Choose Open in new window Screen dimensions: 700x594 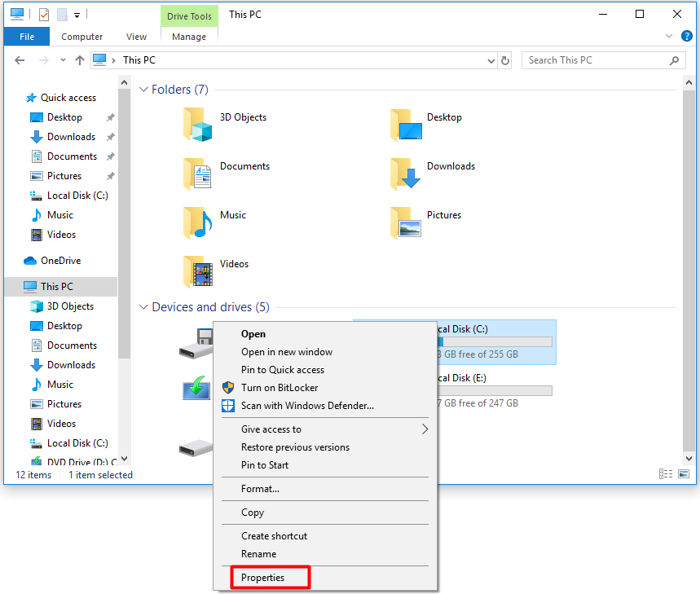click(x=325, y=352)
